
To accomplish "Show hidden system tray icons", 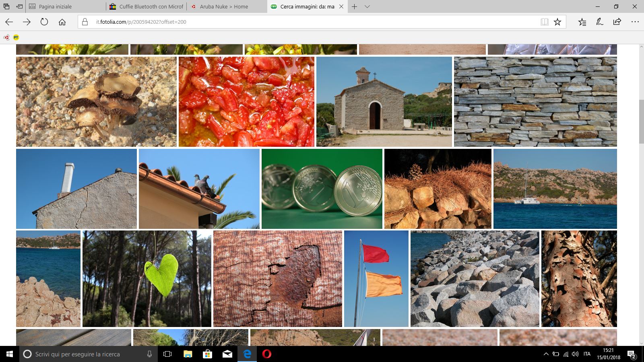I will pyautogui.click(x=546, y=354).
